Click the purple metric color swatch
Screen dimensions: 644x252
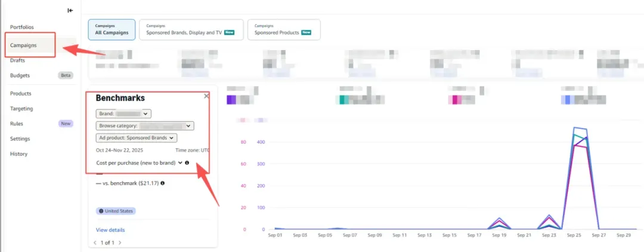pyautogui.click(x=231, y=100)
